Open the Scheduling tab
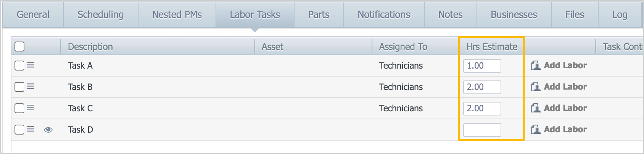644x154 pixels. [x=100, y=14]
